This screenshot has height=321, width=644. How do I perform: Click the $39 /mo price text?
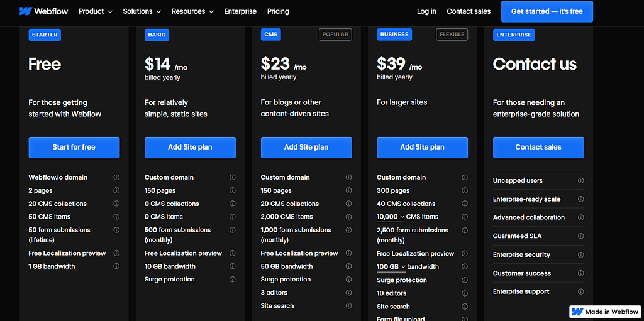(399, 64)
